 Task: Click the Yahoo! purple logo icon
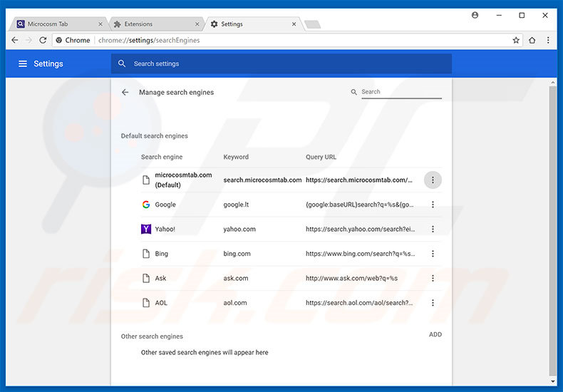click(146, 229)
